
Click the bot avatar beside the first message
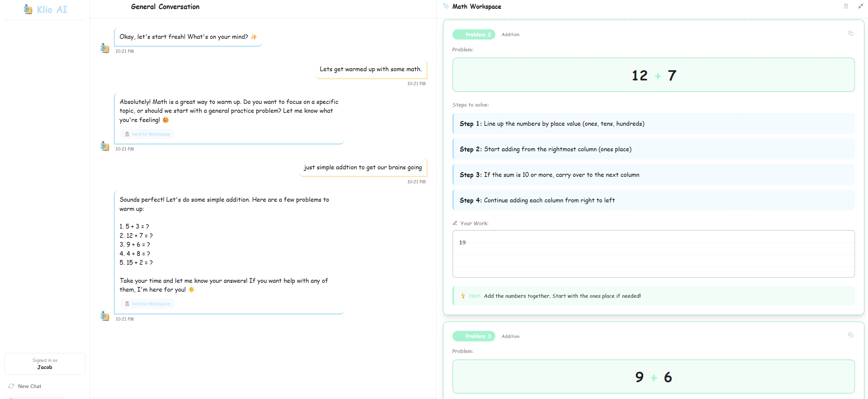[x=105, y=48]
